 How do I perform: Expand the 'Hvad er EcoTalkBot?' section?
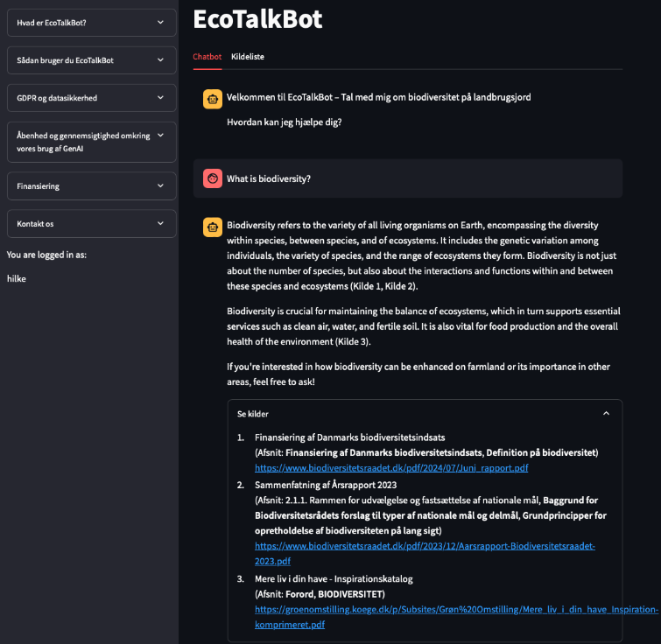pos(90,23)
